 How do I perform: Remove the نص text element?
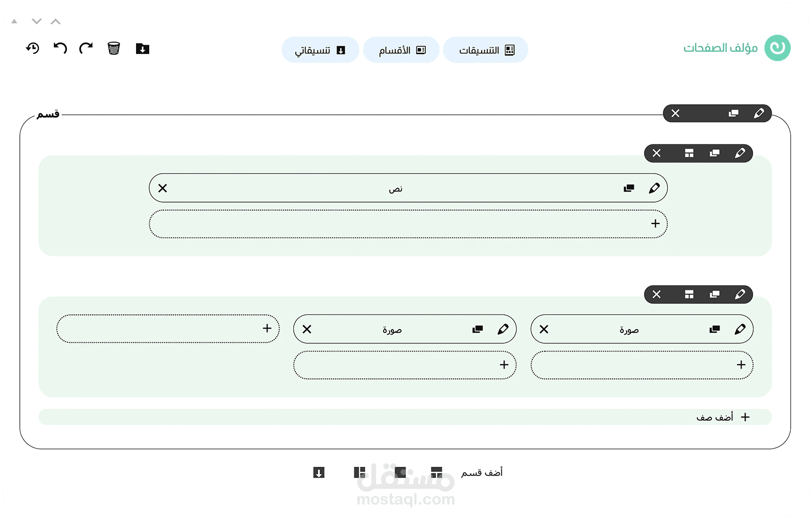coord(162,188)
